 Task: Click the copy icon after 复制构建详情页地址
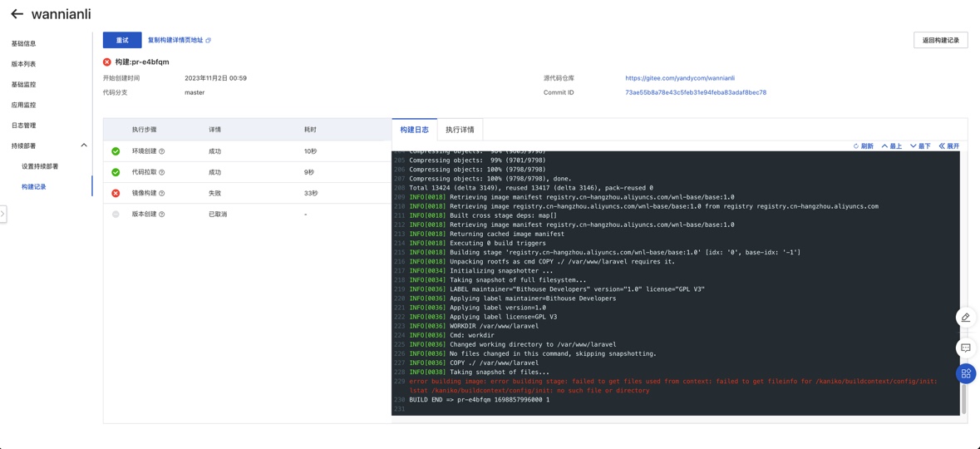[x=208, y=40]
